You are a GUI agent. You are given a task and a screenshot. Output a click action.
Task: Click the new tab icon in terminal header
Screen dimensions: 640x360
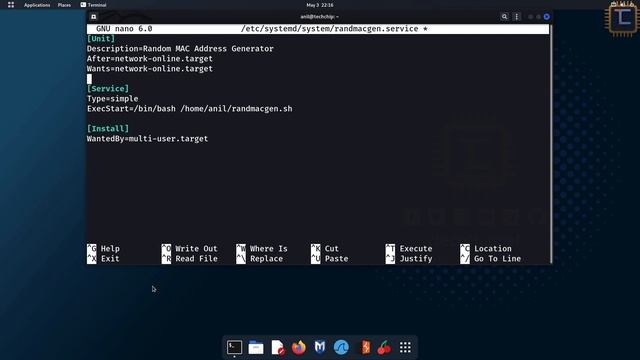93,17
